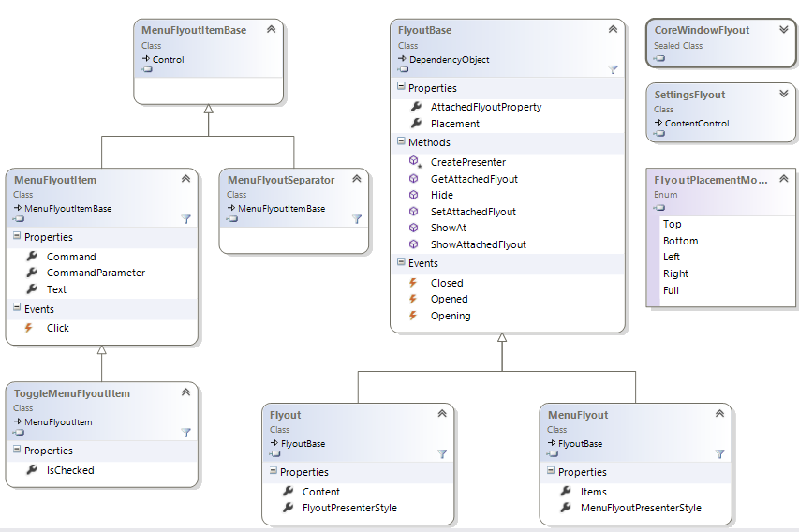Click lightning event icon beside Opening

[413, 316]
